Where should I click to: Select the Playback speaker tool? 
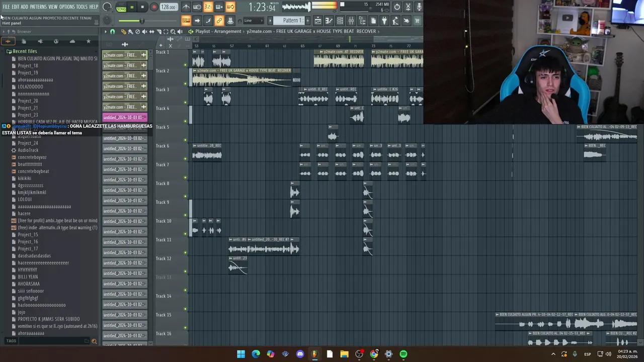click(x=180, y=32)
